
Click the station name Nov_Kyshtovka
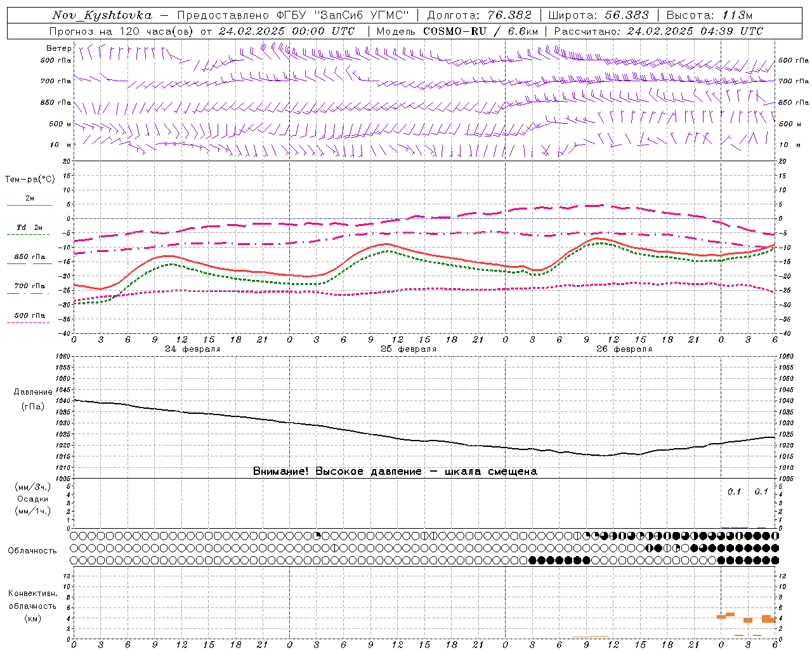click(102, 15)
